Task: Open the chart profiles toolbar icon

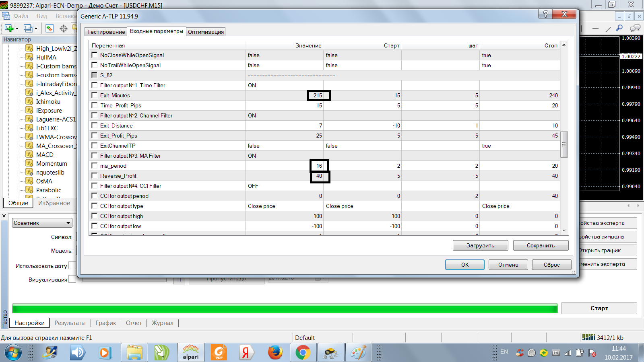Action: (28, 28)
